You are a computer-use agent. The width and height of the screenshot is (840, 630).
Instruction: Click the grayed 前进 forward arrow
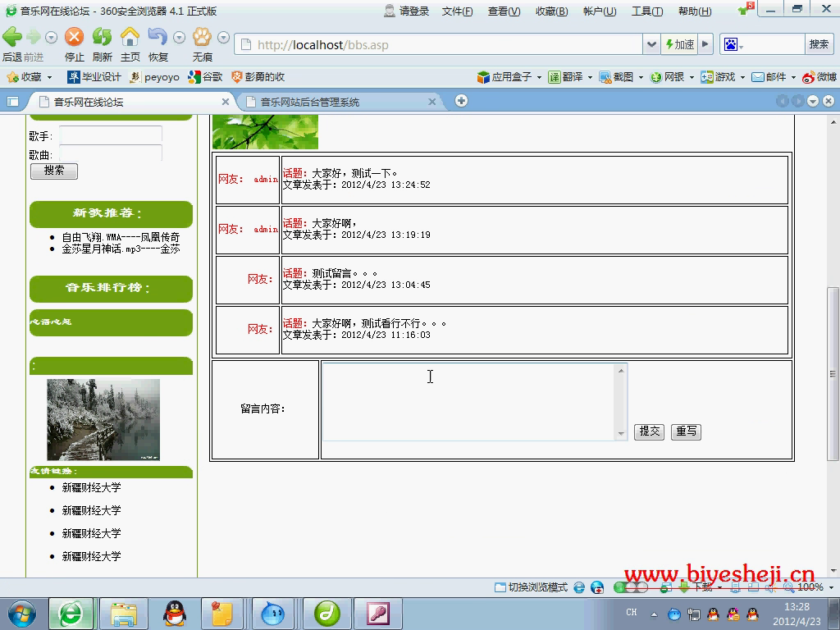tap(33, 37)
